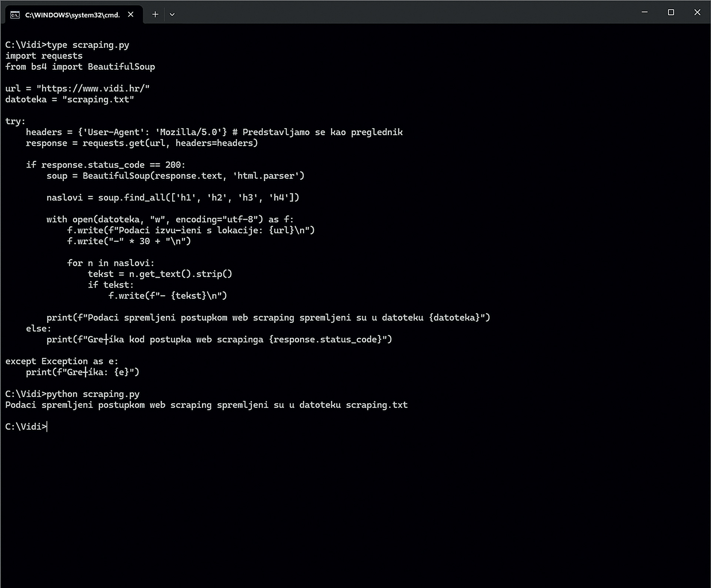Click the 'response = requests.get' line
Image resolution: width=711 pixels, height=588 pixels.
click(x=142, y=143)
